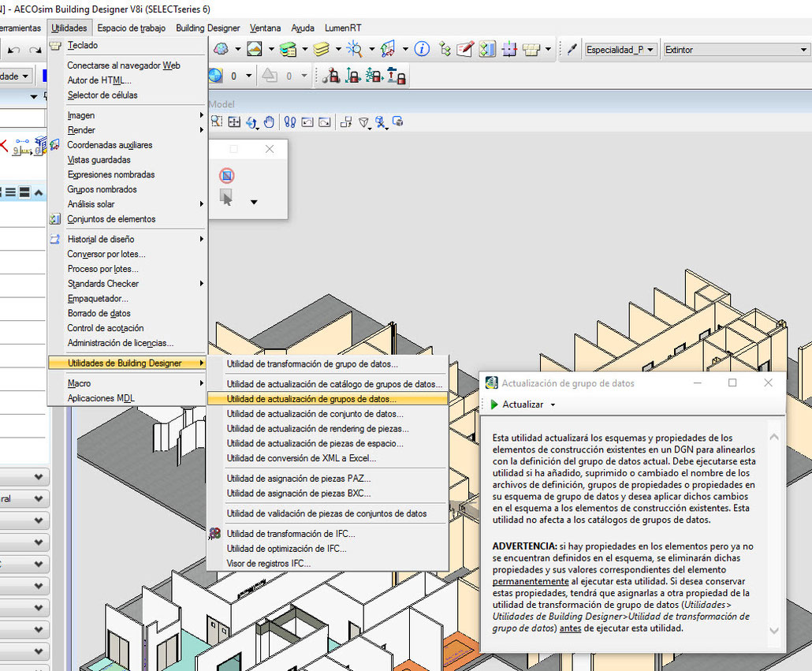Click scroll-down arrow in data group dialog

point(774,631)
